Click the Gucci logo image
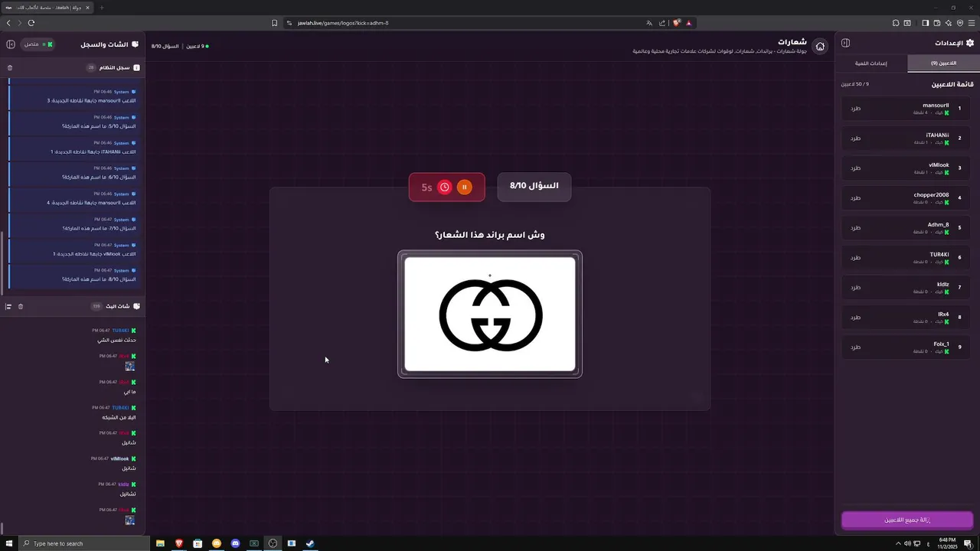The image size is (980, 551). (x=490, y=314)
